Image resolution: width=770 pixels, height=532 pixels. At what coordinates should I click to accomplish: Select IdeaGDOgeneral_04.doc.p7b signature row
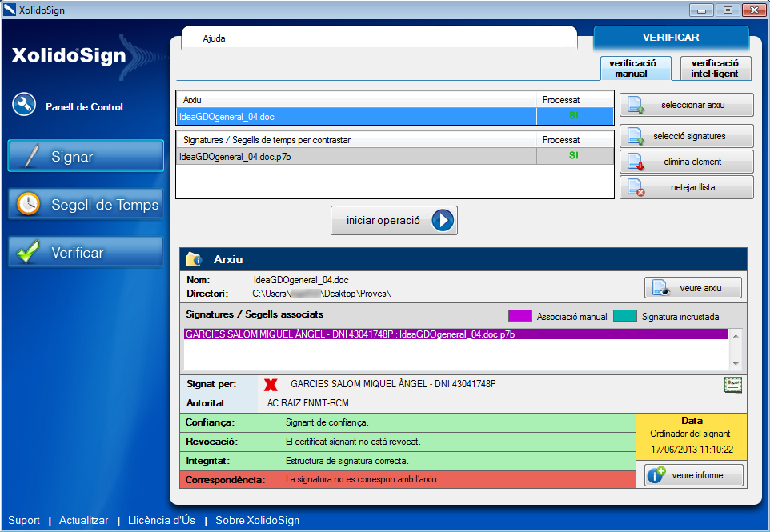(x=395, y=157)
